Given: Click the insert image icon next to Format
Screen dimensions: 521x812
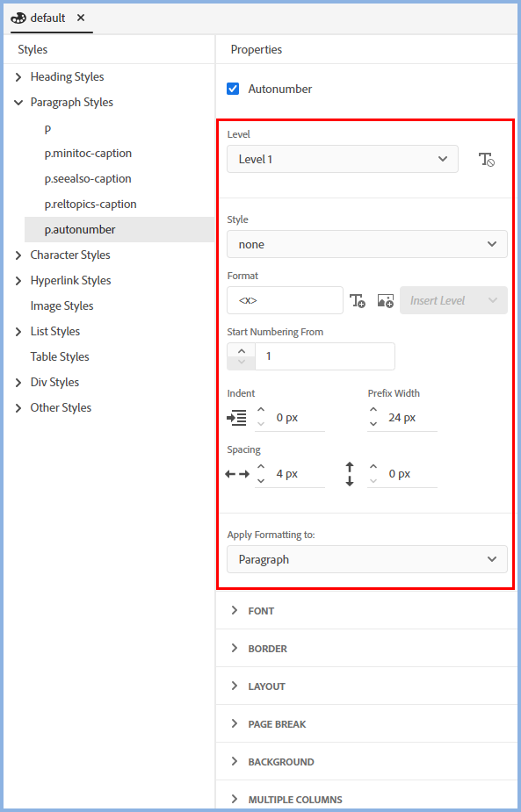Looking at the screenshot, I should tap(385, 300).
